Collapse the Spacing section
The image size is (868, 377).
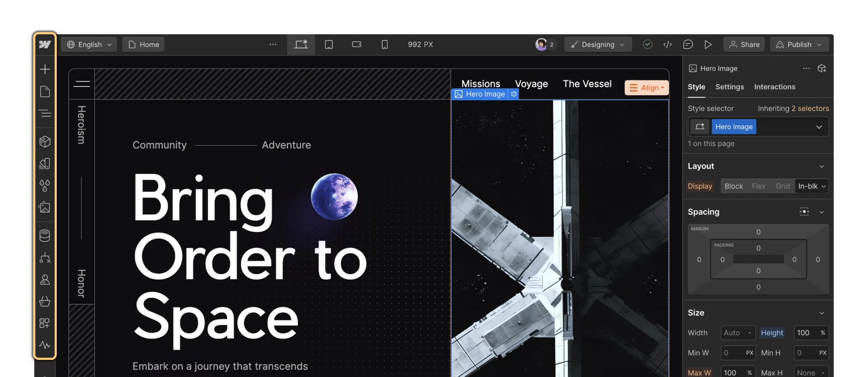click(x=821, y=212)
